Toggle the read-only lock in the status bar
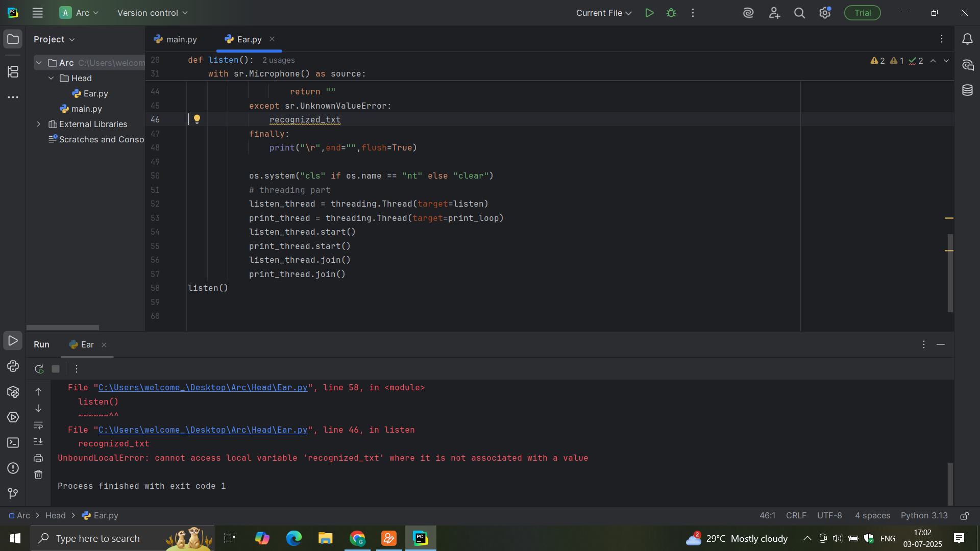 pos(964,516)
